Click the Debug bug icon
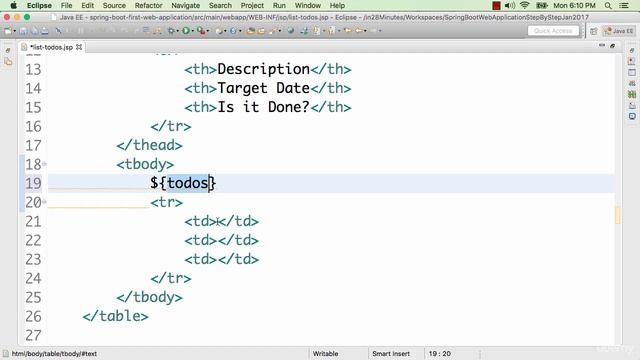Viewport: 640px width, 360px height. pyautogui.click(x=171, y=31)
